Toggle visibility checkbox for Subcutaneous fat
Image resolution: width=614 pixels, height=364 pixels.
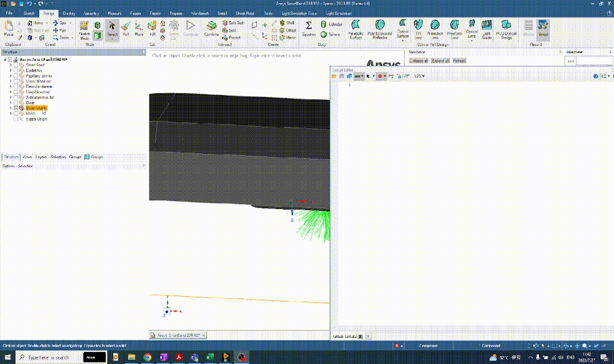point(16,97)
